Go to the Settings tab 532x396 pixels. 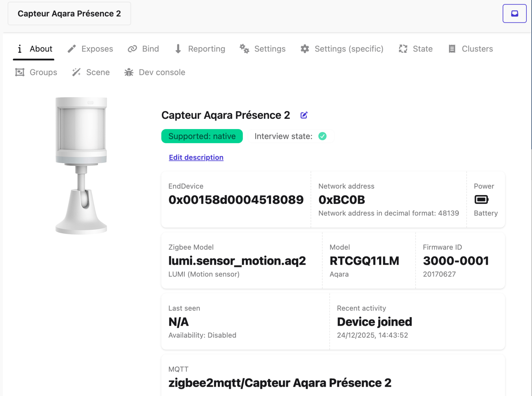tap(263, 49)
